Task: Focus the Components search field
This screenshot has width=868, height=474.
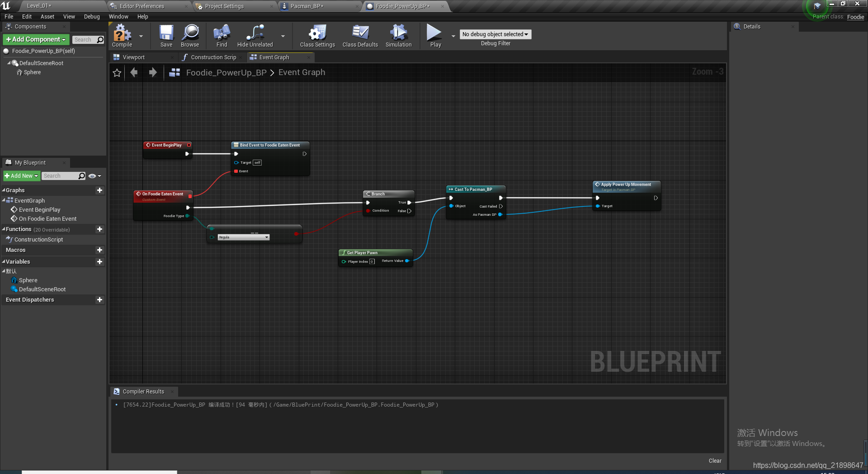Action: pyautogui.click(x=84, y=40)
